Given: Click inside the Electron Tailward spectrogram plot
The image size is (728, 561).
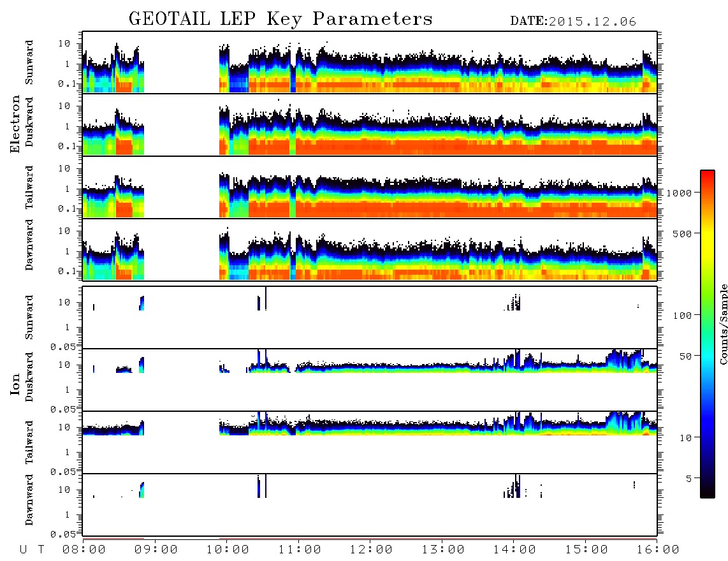Looking at the screenshot, I should coord(370,187).
